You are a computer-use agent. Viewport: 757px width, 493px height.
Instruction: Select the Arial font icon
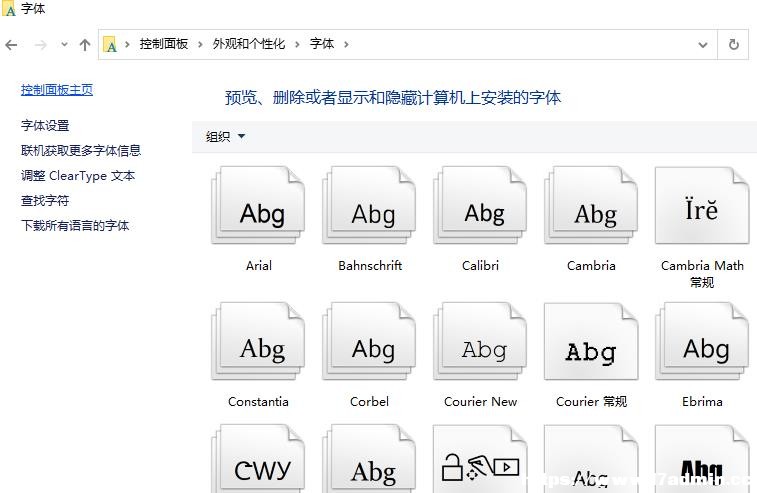pyautogui.click(x=258, y=205)
